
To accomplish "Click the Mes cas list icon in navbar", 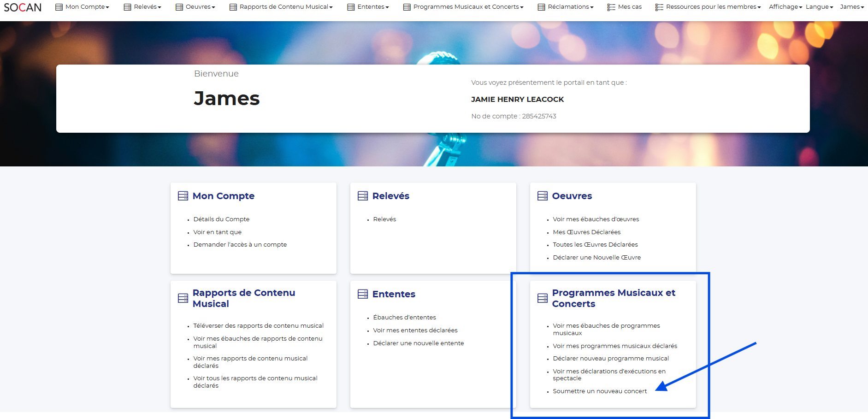I will point(611,7).
